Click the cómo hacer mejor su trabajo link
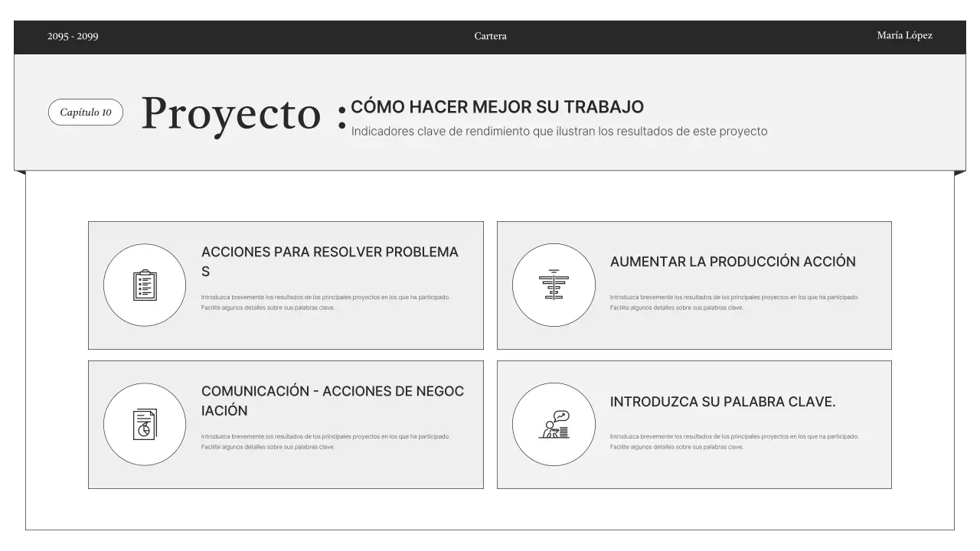This screenshot has width=980, height=551. pyautogui.click(x=497, y=106)
